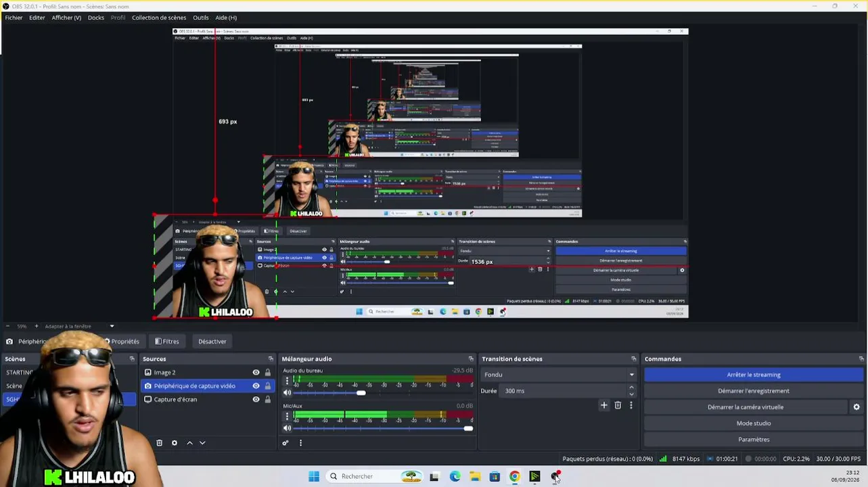Enable Mode studio
The width and height of the screenshot is (868, 487).
[x=754, y=423]
